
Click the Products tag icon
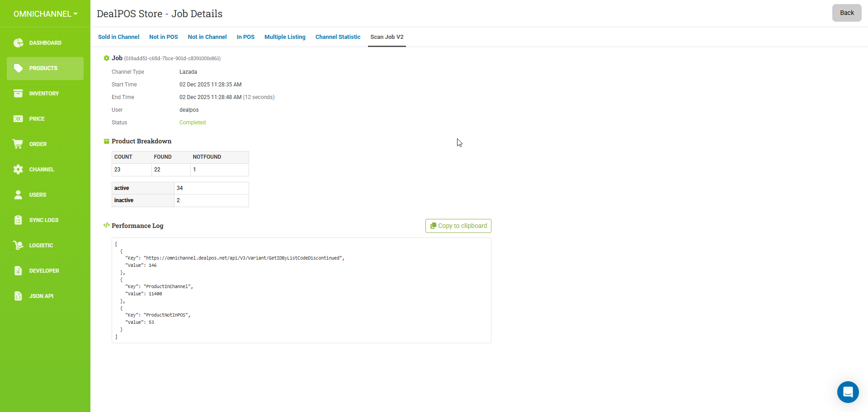pos(18,68)
